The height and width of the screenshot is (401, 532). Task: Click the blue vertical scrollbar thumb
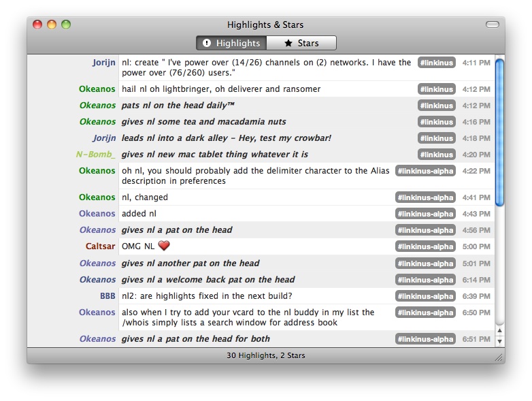(x=499, y=132)
